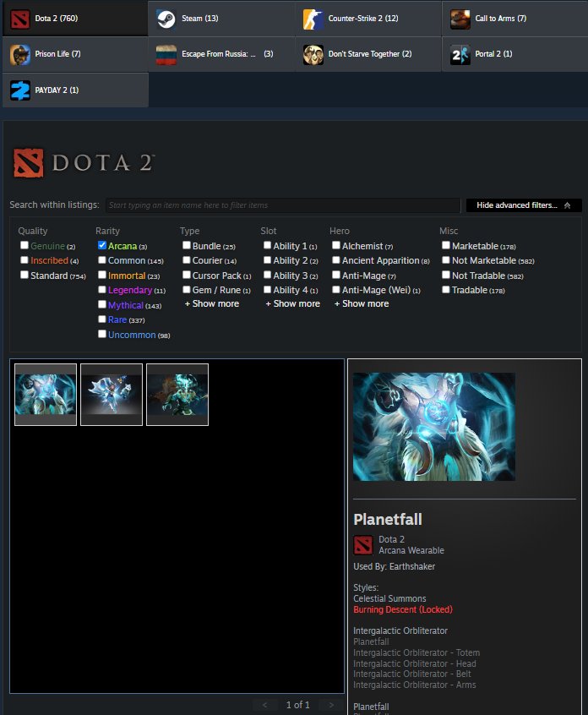Uncheck the Arcana rarity filter

[102, 245]
